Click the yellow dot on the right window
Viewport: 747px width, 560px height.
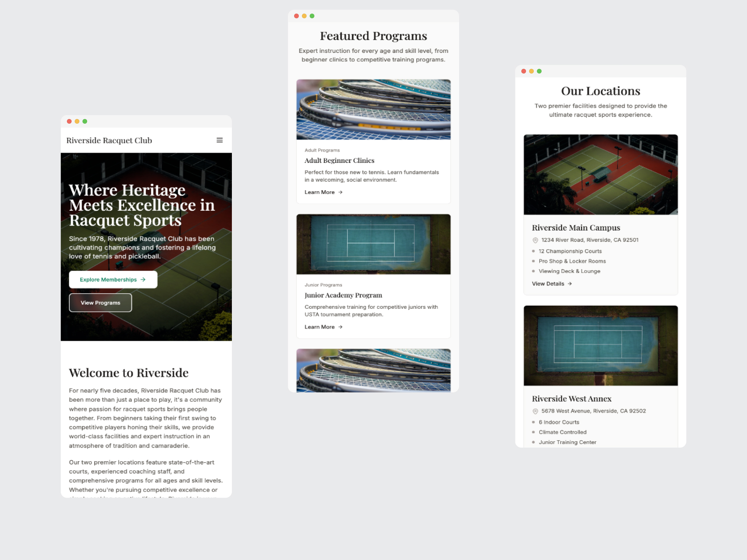(531, 71)
